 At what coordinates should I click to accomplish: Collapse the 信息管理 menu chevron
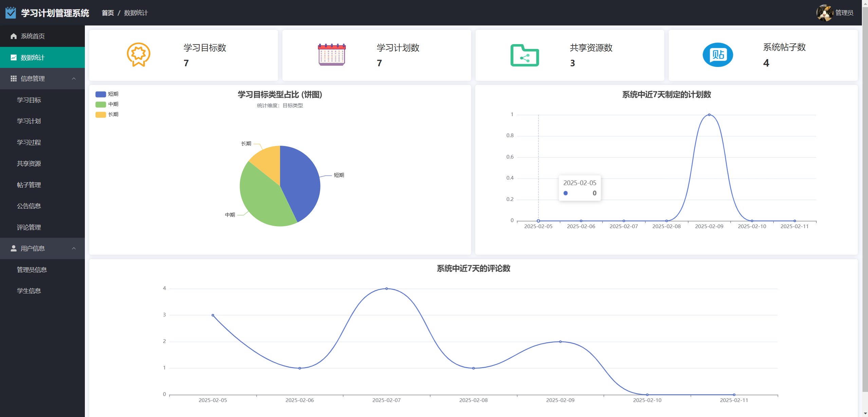[74, 78]
